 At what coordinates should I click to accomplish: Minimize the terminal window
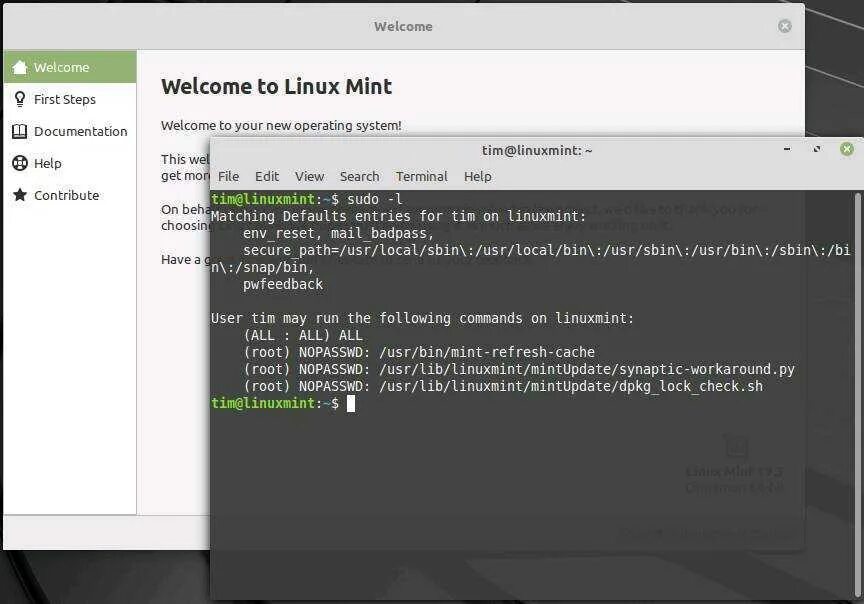pos(787,149)
